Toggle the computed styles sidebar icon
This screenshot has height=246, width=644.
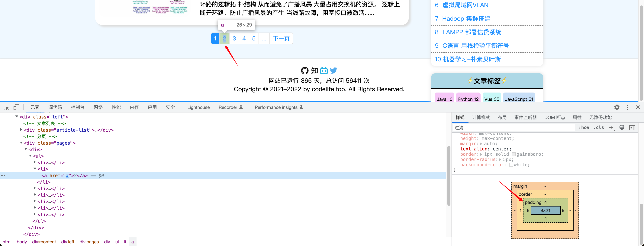632,128
